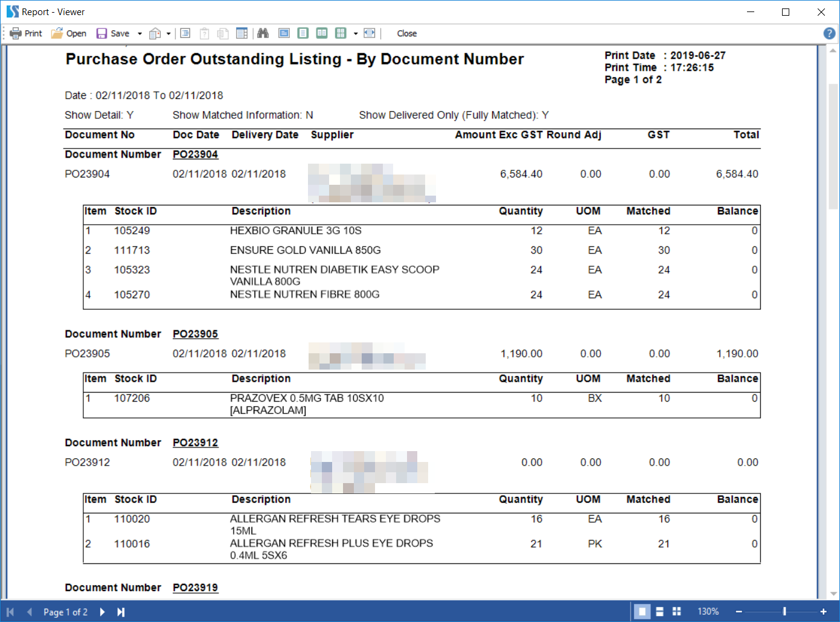Screen dimensions: 840x622
Task: Switch to continuous page layout in status bar
Action: click(659, 612)
